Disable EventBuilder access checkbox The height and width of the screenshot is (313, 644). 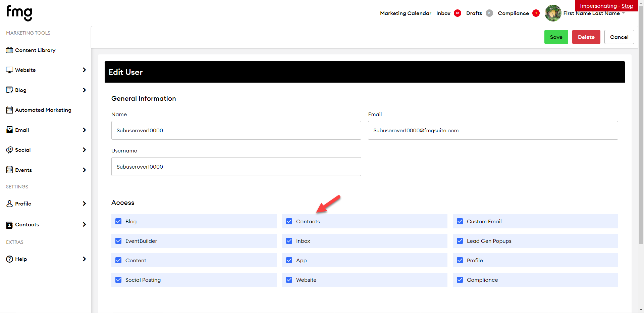118,241
